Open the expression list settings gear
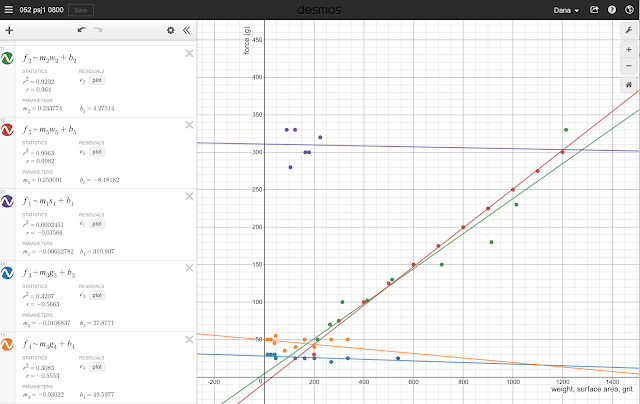 pos(171,30)
